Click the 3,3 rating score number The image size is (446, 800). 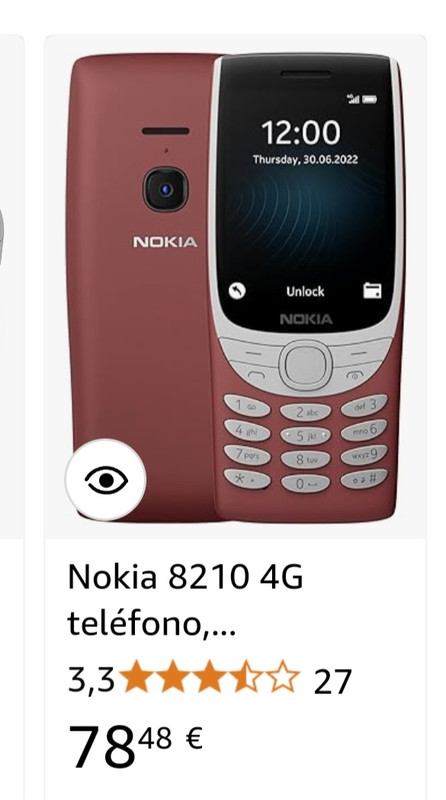click(x=92, y=681)
